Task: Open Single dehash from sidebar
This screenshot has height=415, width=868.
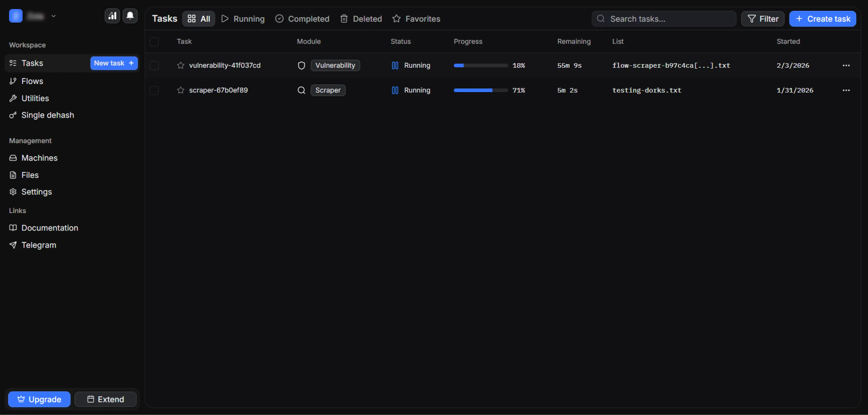Action: coord(48,115)
